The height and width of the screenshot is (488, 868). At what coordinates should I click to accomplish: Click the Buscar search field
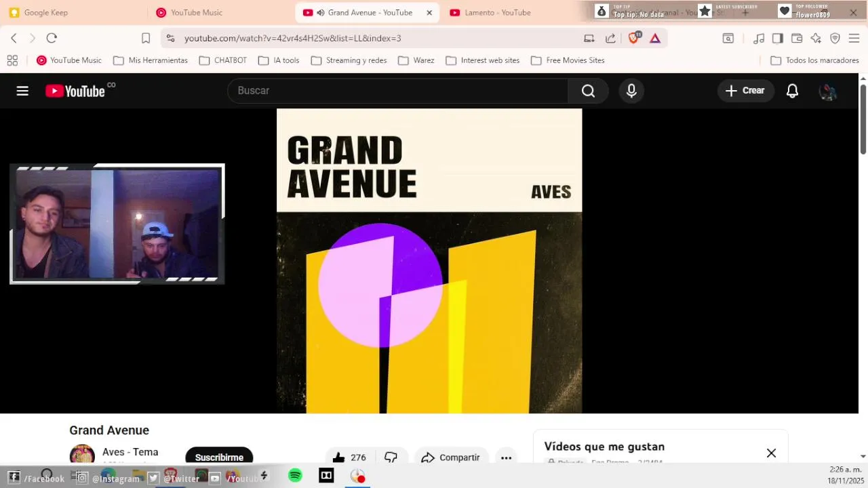click(x=397, y=91)
